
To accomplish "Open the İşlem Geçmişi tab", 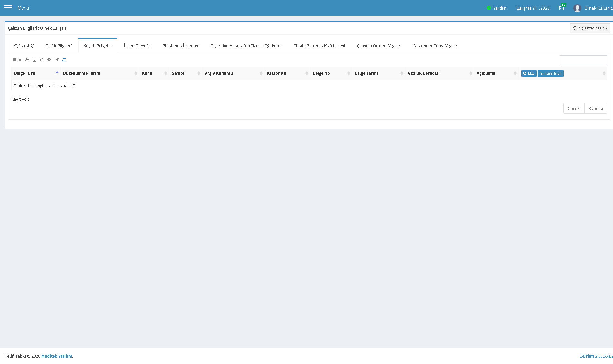I will pyautogui.click(x=137, y=46).
